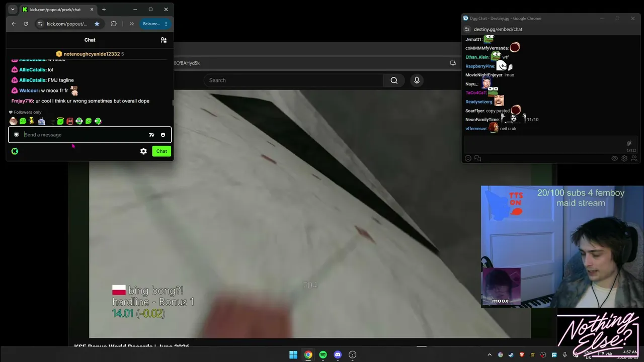Click the green Chat send button
Viewport: 644px width, 362px height.
click(162, 151)
